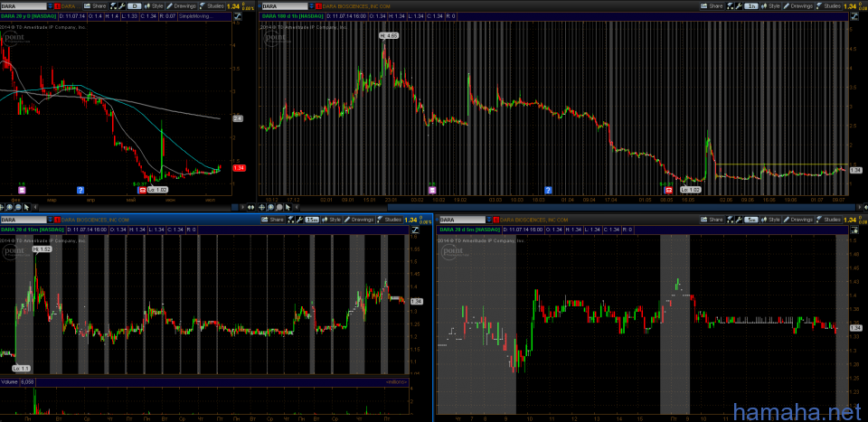This screenshot has height=422, width=868.
Task: Click red phone marker on 1h chart
Action: point(670,191)
